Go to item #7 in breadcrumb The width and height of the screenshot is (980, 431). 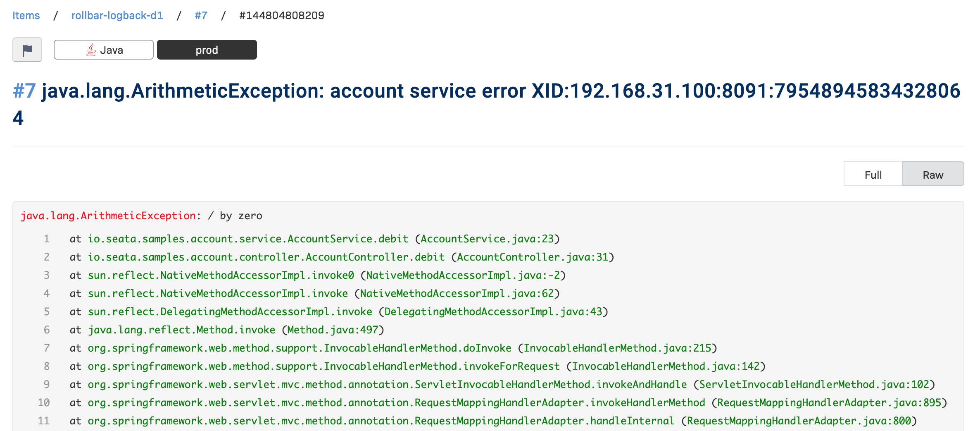201,15
